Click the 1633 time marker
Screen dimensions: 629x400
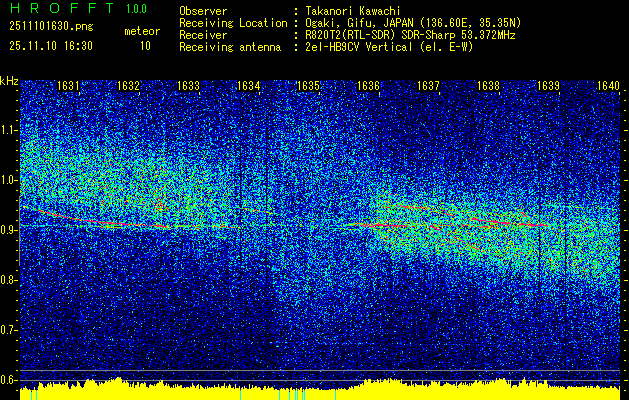(x=189, y=86)
